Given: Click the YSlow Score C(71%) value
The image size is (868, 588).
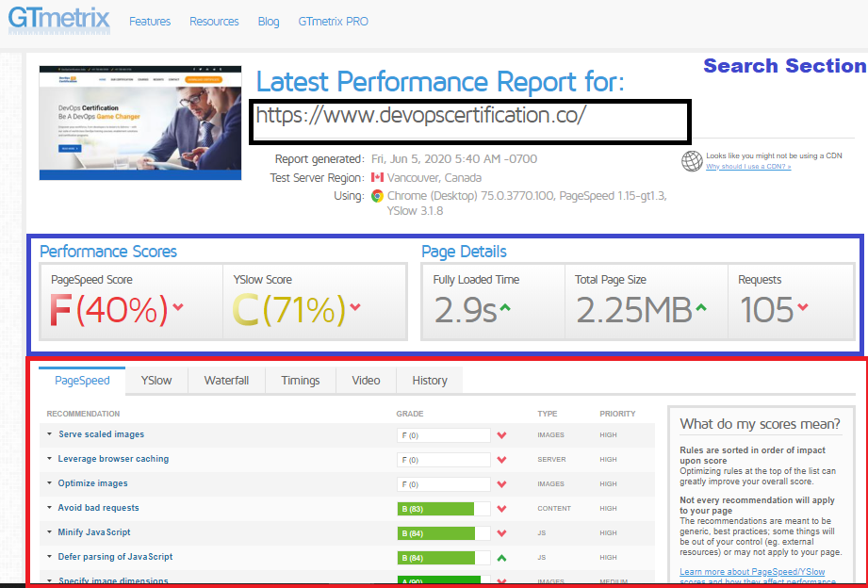Looking at the screenshot, I should pos(288,309).
